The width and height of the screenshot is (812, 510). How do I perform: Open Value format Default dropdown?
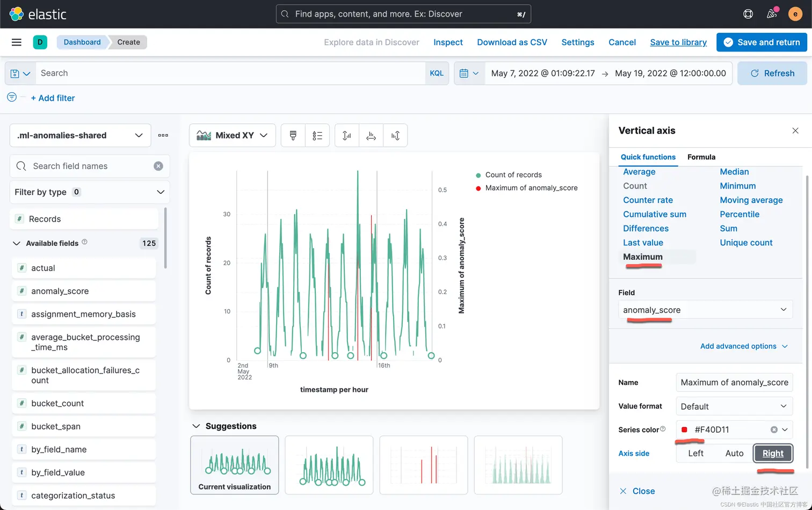[x=734, y=406]
